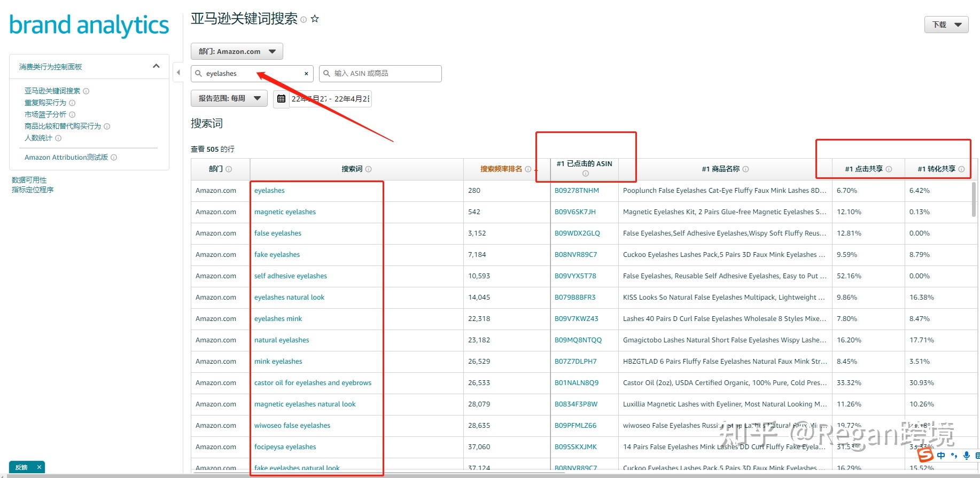
Task: Click info icon next to 重复购买行为
Action: point(72,103)
